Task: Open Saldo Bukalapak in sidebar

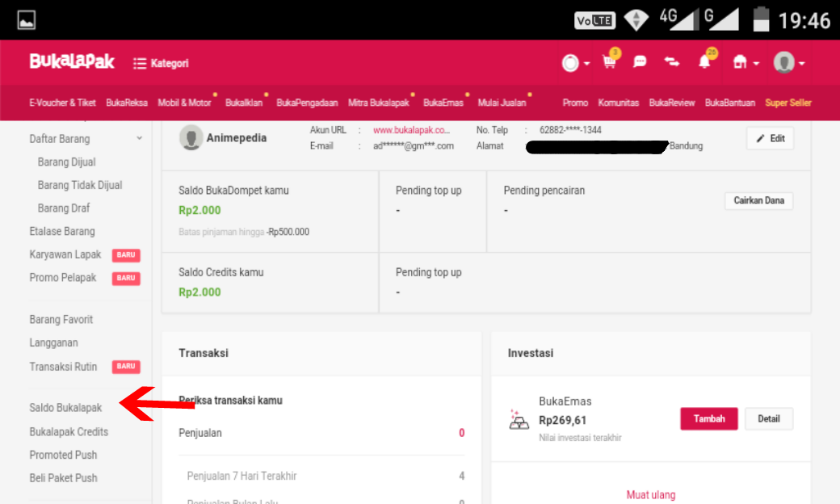Action: (65, 408)
